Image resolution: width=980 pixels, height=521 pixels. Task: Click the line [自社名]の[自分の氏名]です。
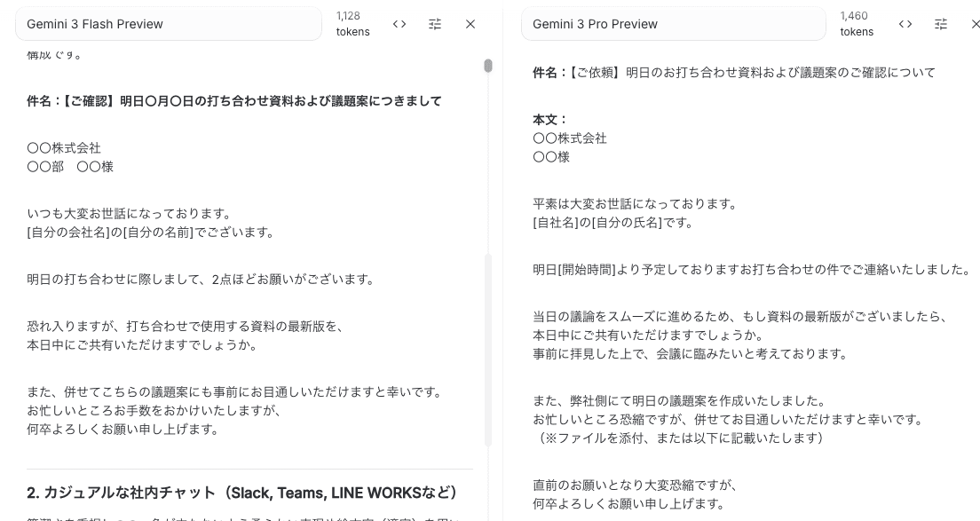coord(613,223)
